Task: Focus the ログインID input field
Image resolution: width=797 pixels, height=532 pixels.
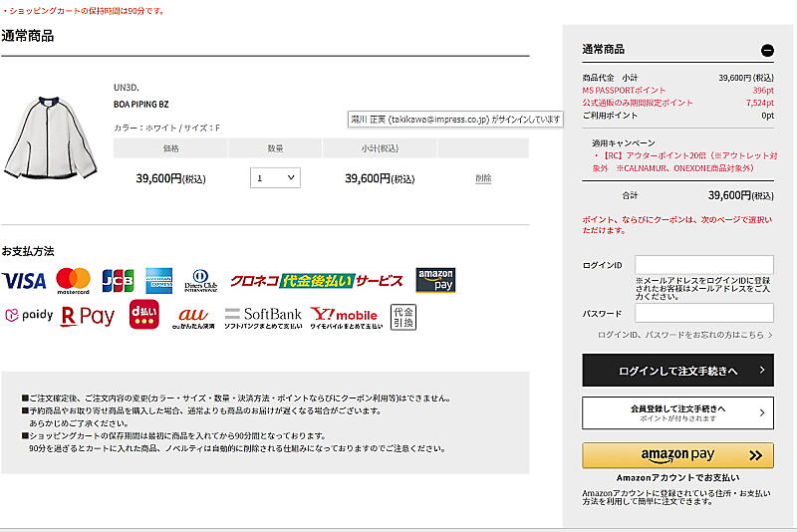Action: 704,264
